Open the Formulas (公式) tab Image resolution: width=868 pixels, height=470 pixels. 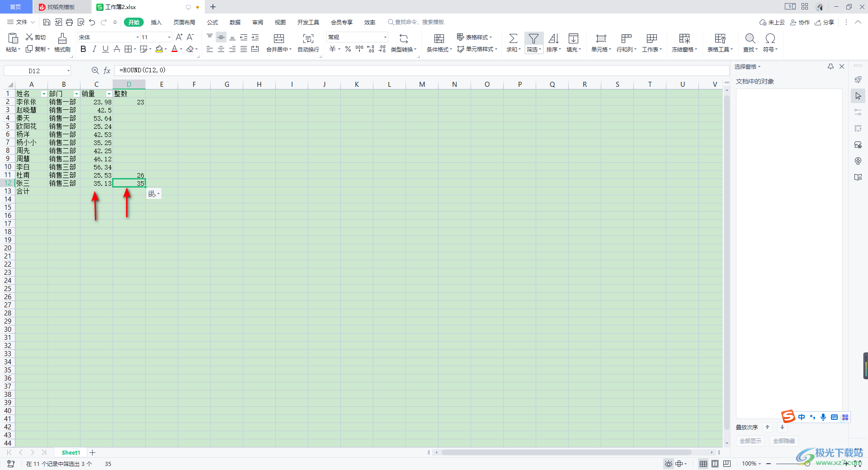212,22
